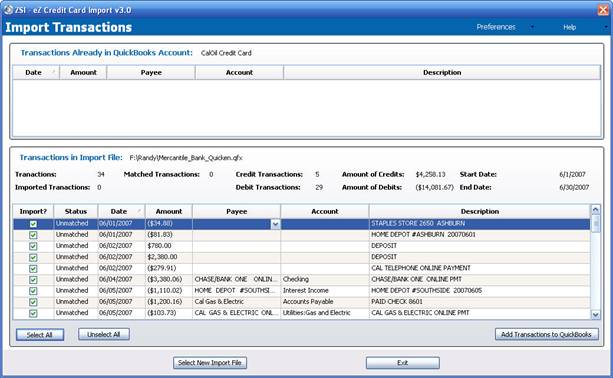Click Payee header in QuickBooks transactions table
Image resolution: width=613 pixels, height=378 pixels.
pos(151,72)
